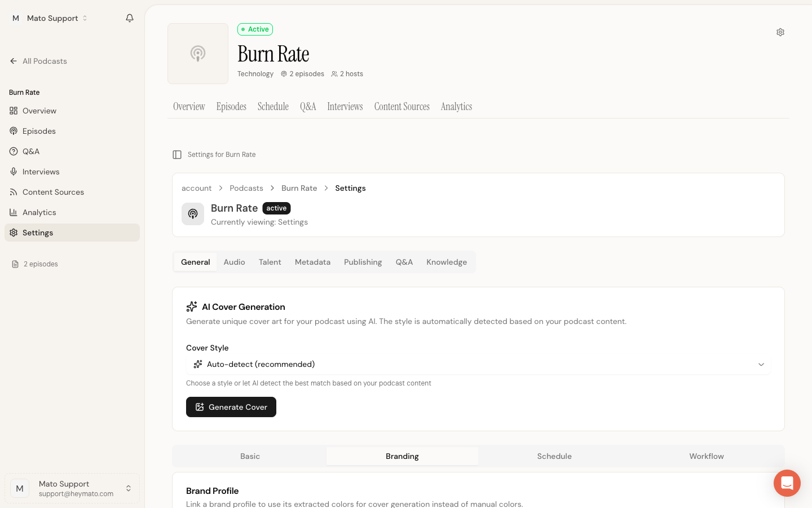The height and width of the screenshot is (508, 812).
Task: Click the Interviews microphone icon in sidebar
Action: (14, 172)
